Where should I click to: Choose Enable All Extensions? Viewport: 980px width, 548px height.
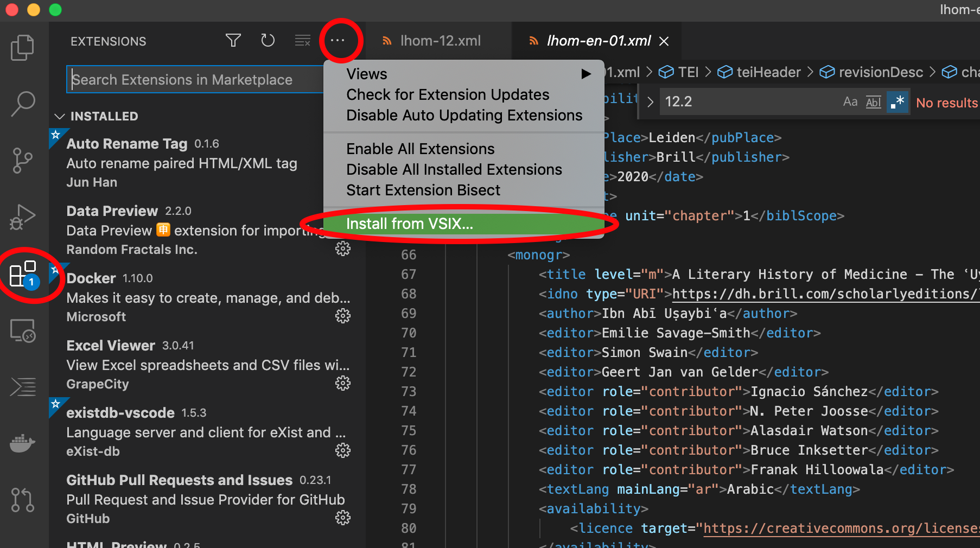[x=464, y=149]
